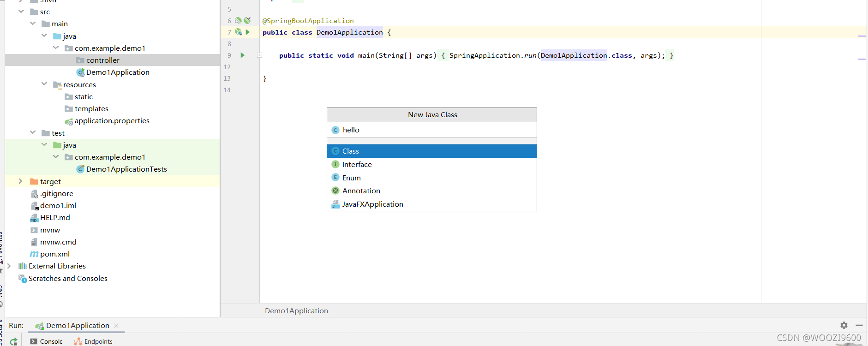The image size is (868, 346).
Task: Type class name in hello input field
Action: tap(432, 130)
